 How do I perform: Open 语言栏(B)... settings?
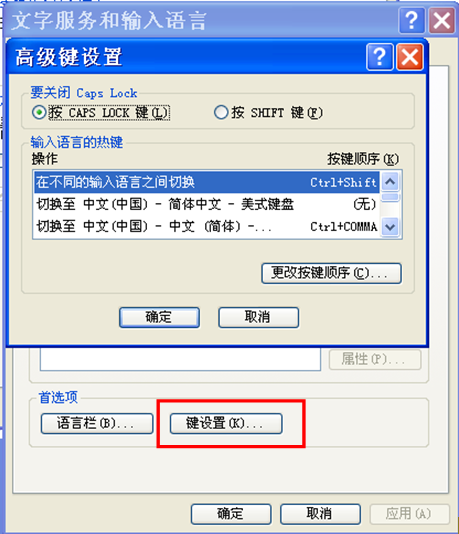point(97,424)
